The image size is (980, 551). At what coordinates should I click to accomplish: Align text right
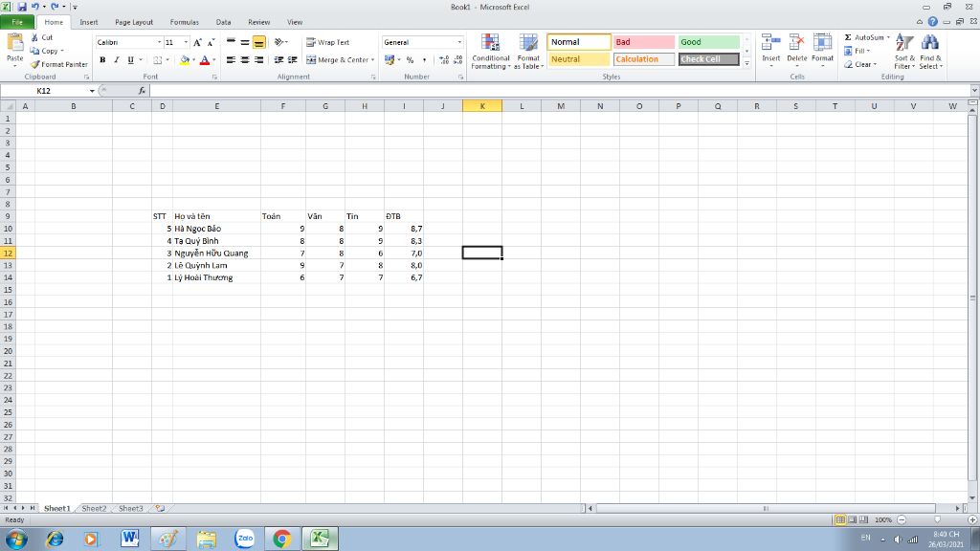(258, 60)
